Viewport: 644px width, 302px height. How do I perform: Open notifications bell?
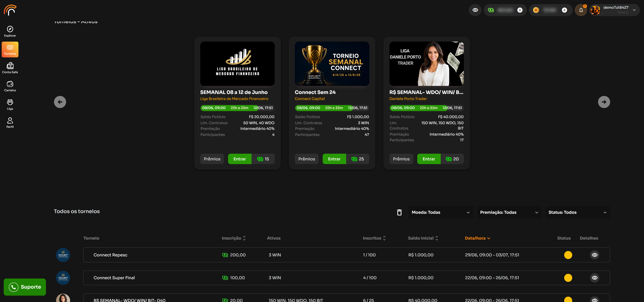coord(581,10)
